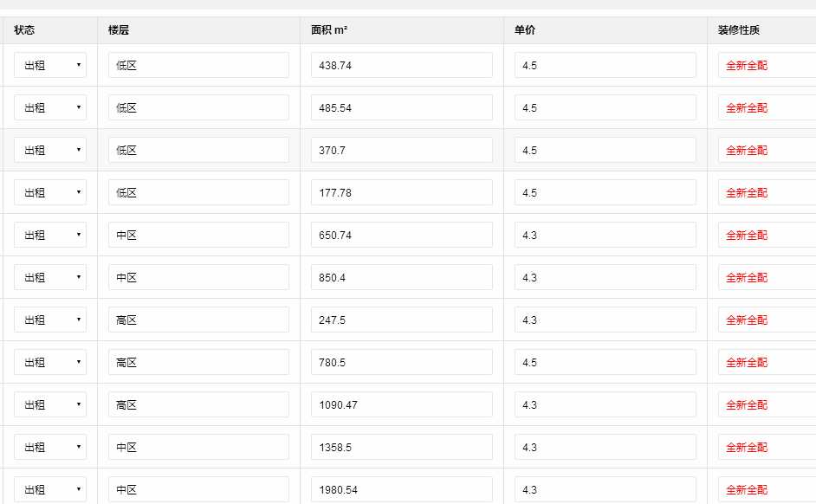Click floor field in 485.54 area row
Image resolution: width=816 pixels, height=504 pixels.
(x=198, y=107)
